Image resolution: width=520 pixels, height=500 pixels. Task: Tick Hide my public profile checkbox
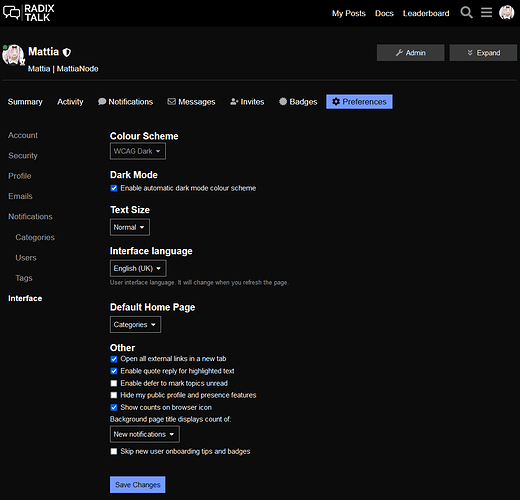(x=114, y=395)
